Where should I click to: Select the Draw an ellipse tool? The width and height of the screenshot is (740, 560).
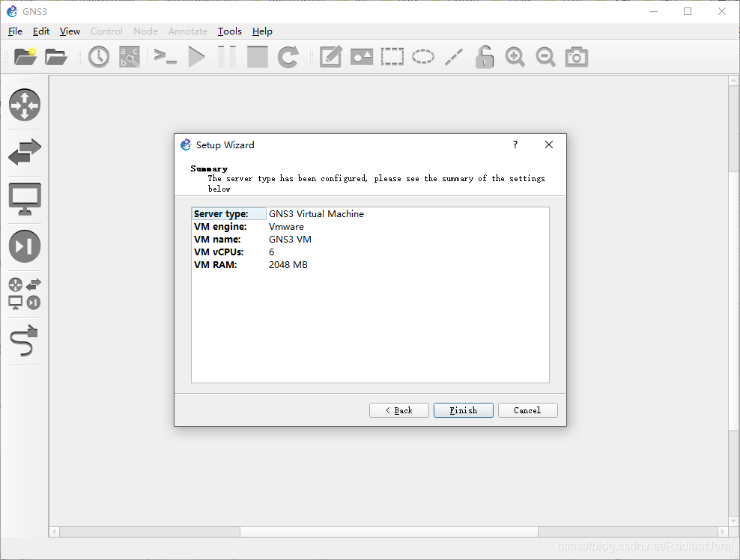point(423,57)
